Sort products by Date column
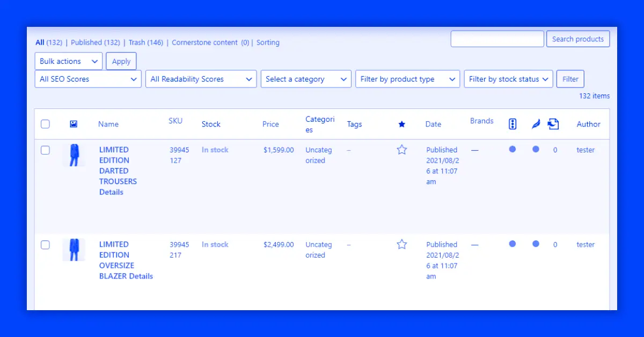The image size is (644, 337). 433,124
